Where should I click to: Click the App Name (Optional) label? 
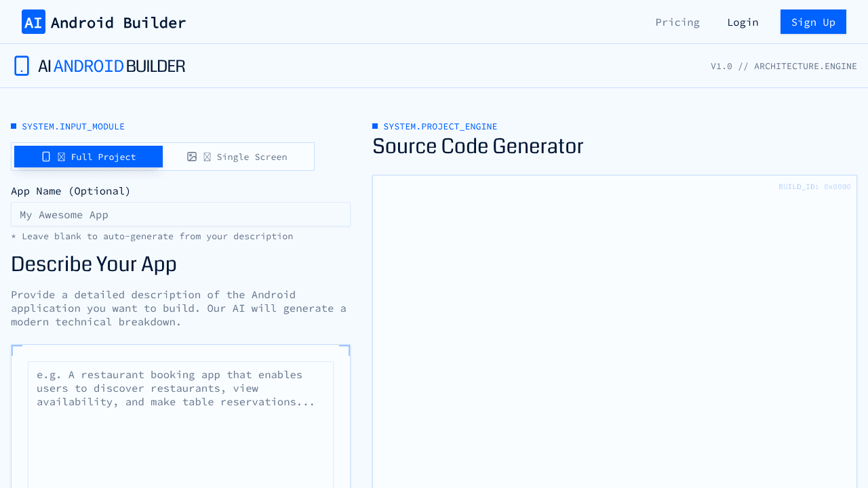tap(71, 191)
